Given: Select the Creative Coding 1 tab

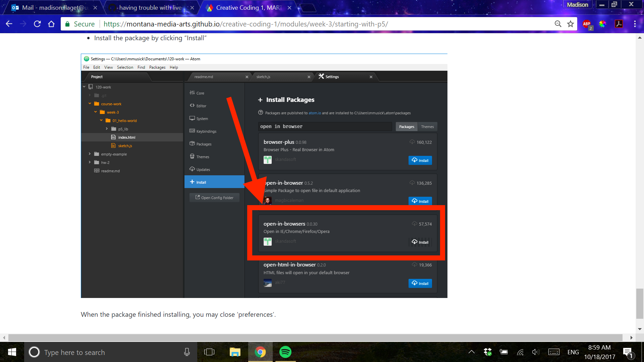Looking at the screenshot, I should (x=248, y=8).
